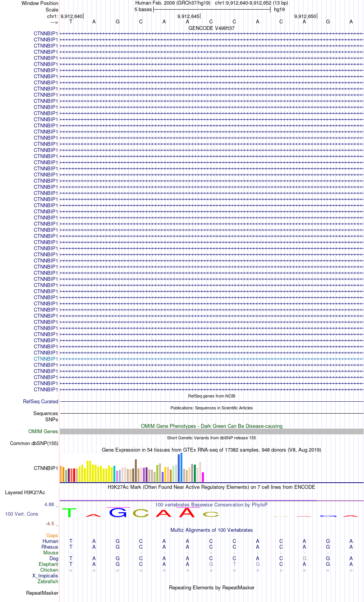Click the CTNNBIP1 label beside the GTEx bar chart
Screen dimensions: 364x602
[46, 468]
